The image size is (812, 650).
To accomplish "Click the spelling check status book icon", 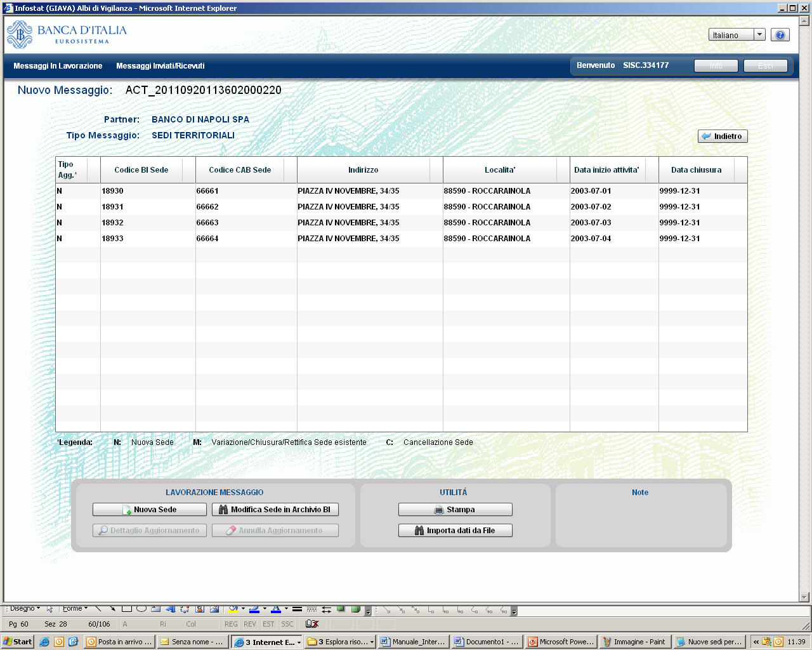I will pyautogui.click(x=312, y=624).
